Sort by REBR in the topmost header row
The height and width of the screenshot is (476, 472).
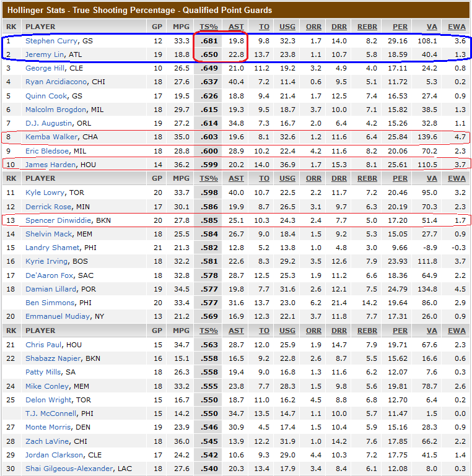point(367,27)
